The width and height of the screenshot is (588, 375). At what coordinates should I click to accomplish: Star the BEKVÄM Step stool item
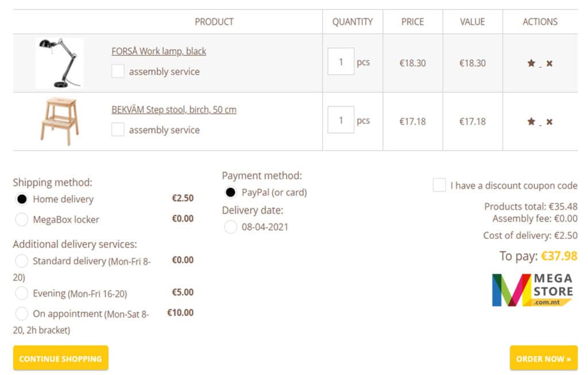click(x=531, y=122)
